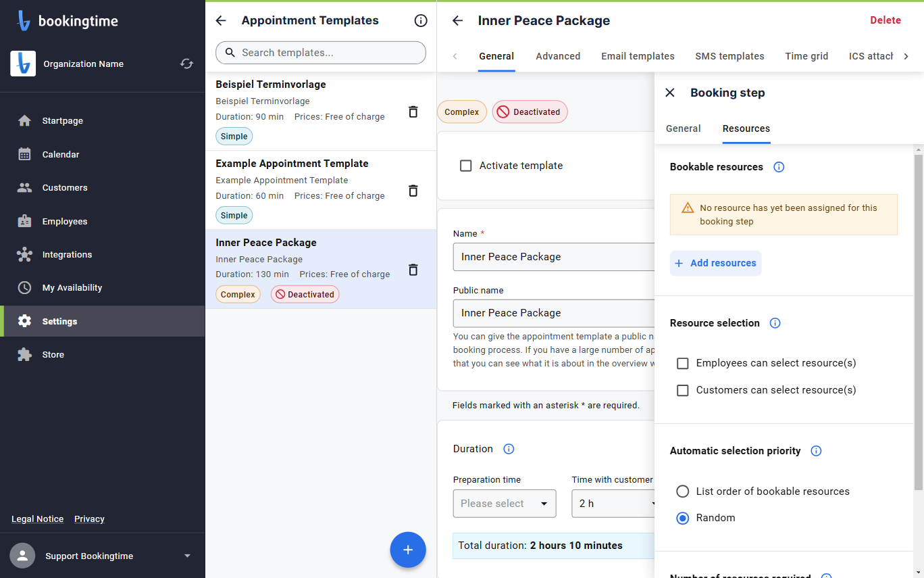Switch to the SMS templates tab

[x=729, y=56]
